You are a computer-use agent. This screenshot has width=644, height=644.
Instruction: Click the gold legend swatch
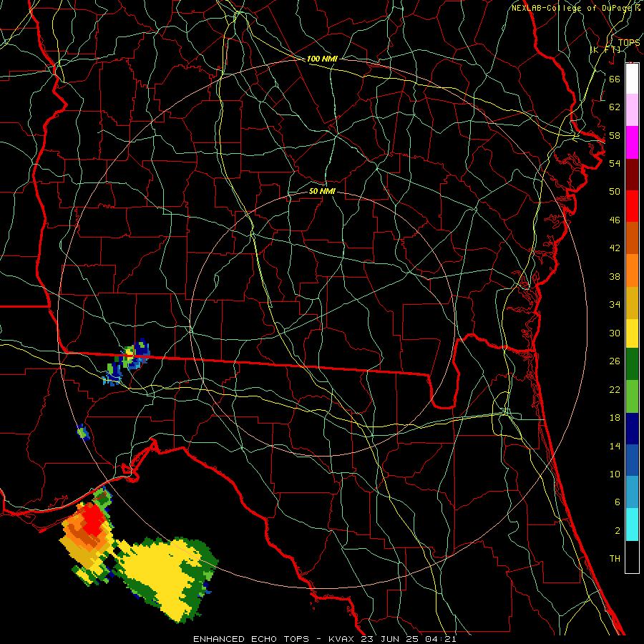tap(632, 303)
